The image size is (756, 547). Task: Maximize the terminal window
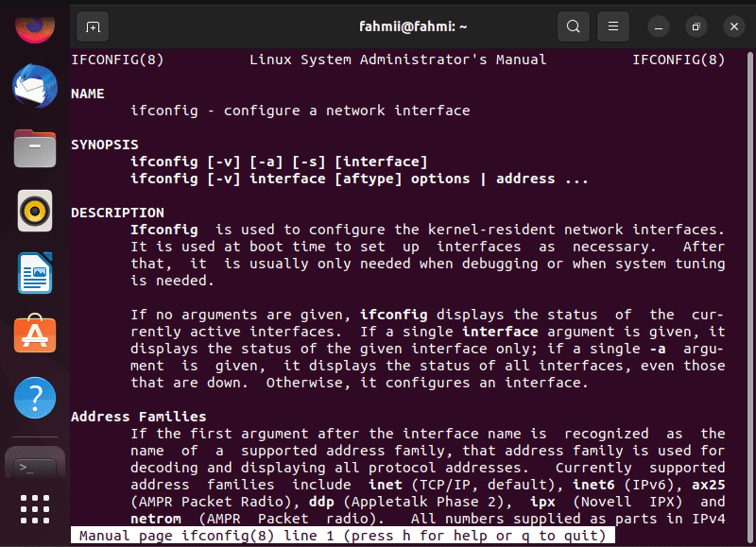click(696, 27)
